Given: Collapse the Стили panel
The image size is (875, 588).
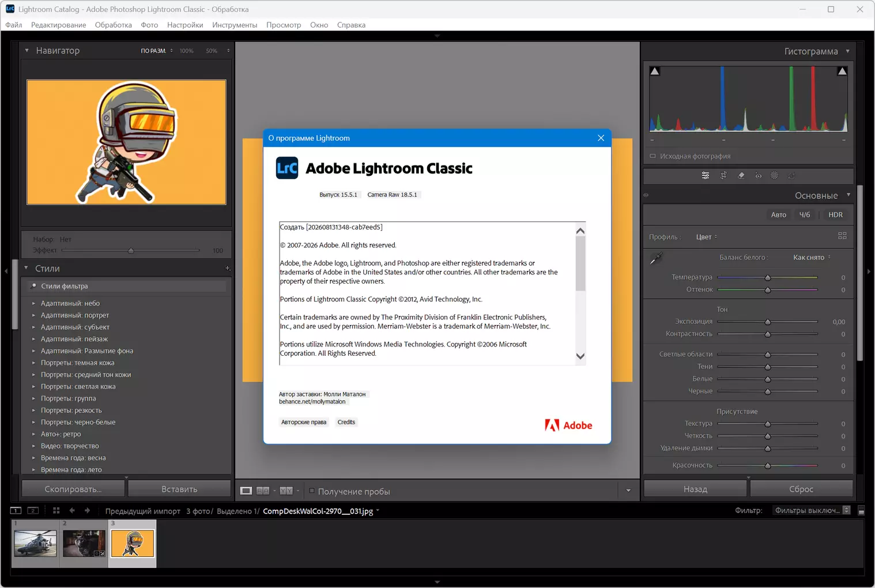Looking at the screenshot, I should pos(26,268).
